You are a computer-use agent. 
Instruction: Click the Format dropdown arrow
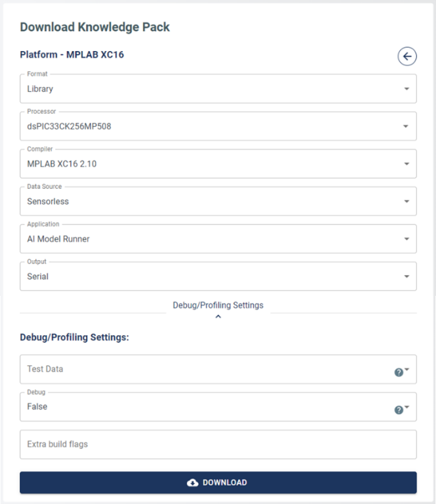click(407, 89)
